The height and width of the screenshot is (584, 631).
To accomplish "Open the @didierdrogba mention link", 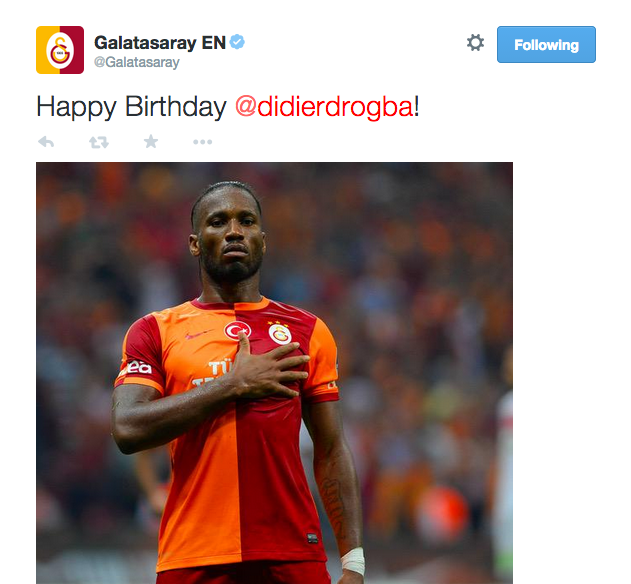I will (324, 107).
